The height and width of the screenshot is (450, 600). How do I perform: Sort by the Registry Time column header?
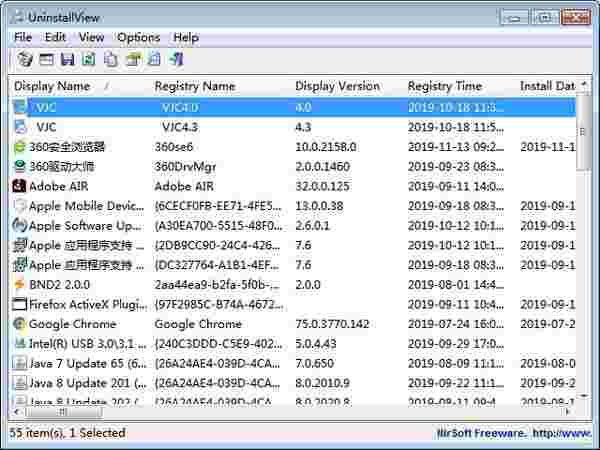click(444, 86)
